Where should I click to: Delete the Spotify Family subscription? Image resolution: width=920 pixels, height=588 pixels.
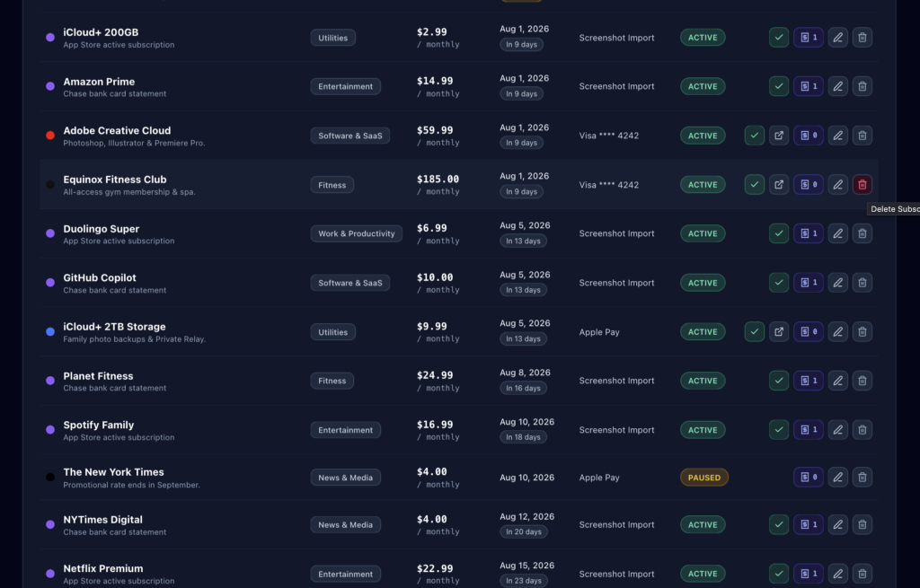pos(862,430)
